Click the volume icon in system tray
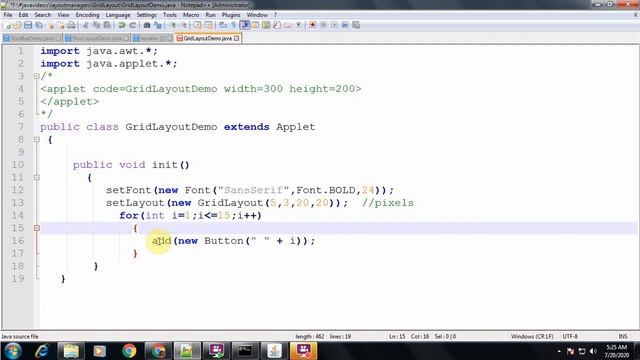This screenshot has height=360, width=640. coord(593,351)
